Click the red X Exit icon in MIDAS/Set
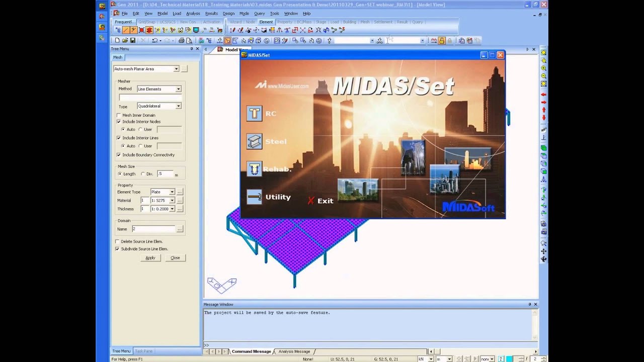Screen dimensions: 644x362 [x=311, y=201]
